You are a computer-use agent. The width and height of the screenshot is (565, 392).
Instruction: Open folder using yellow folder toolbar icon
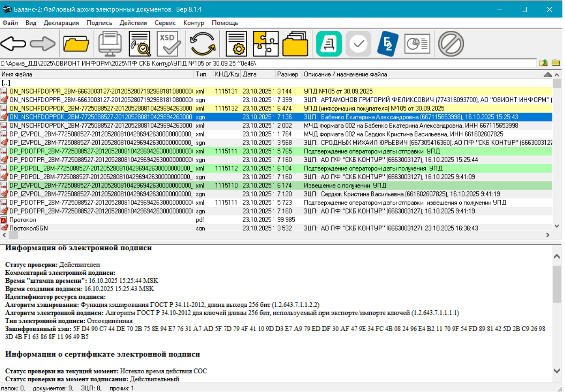point(76,44)
